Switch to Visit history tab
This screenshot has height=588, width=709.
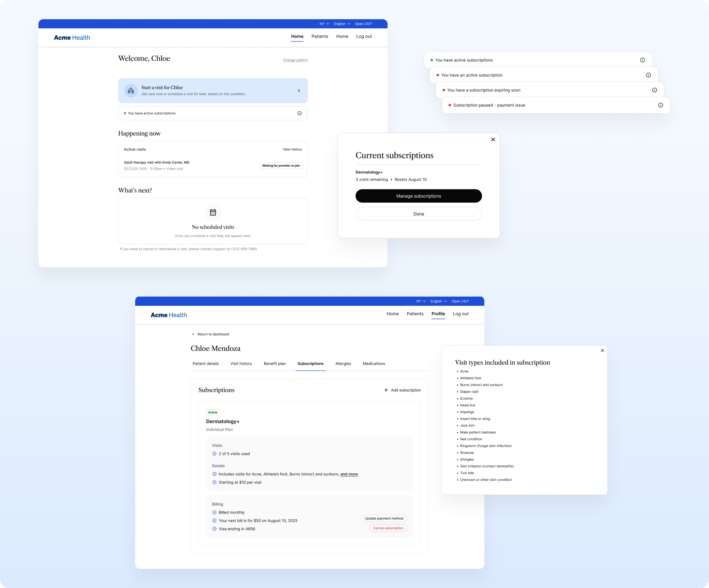[241, 364]
